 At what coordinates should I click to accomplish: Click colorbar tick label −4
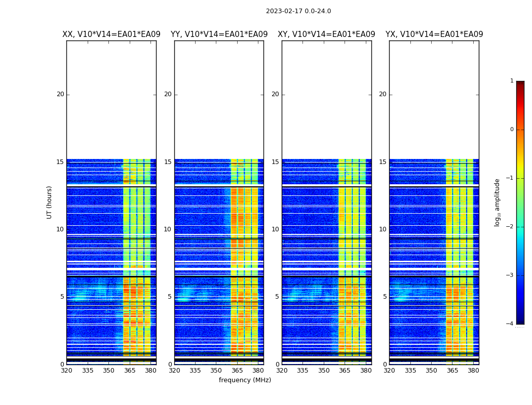click(510, 323)
